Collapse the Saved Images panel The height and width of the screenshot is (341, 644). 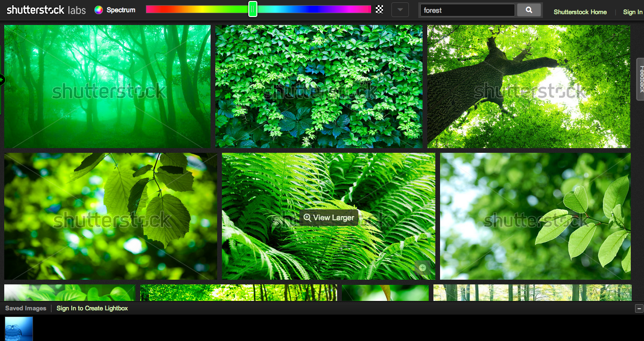click(x=639, y=308)
